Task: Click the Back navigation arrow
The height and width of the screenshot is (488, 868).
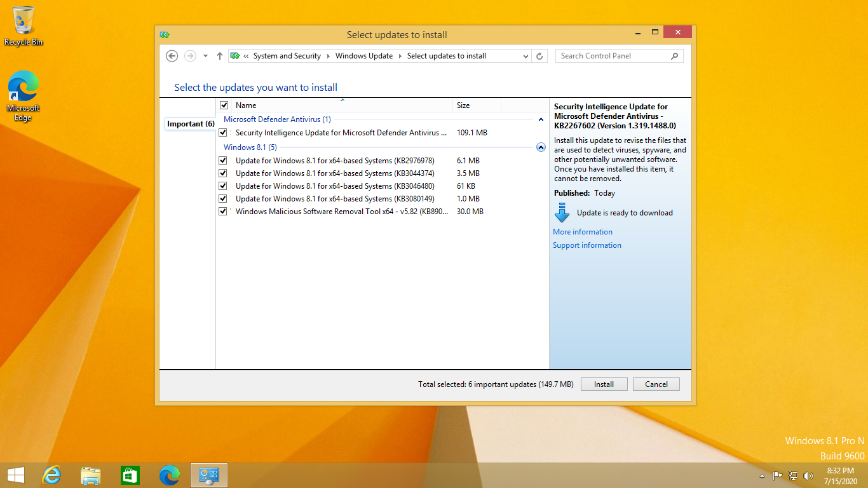Action: [172, 56]
